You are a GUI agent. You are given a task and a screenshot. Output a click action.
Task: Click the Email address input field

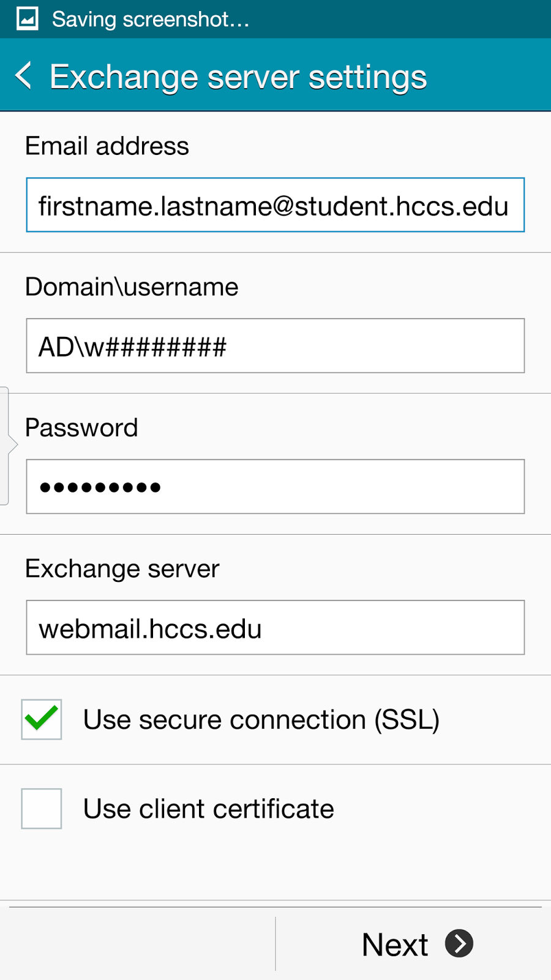pyautogui.click(x=275, y=205)
